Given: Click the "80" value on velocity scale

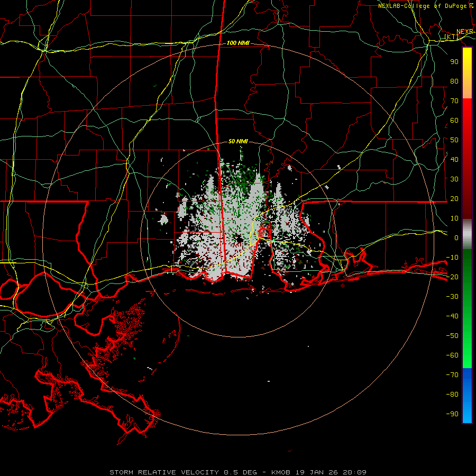Looking at the screenshot, I should (x=454, y=81).
